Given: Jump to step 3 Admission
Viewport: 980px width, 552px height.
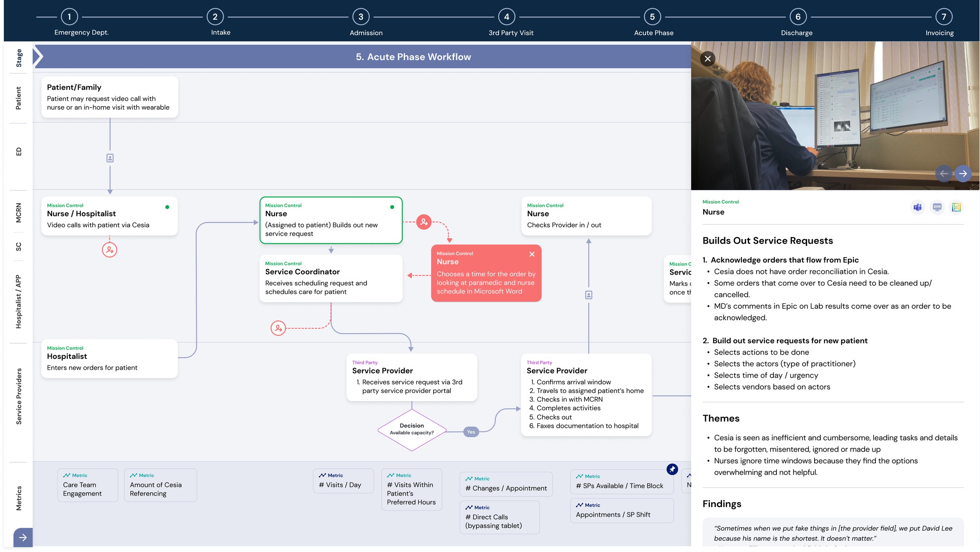Looking at the screenshot, I should pos(361,17).
